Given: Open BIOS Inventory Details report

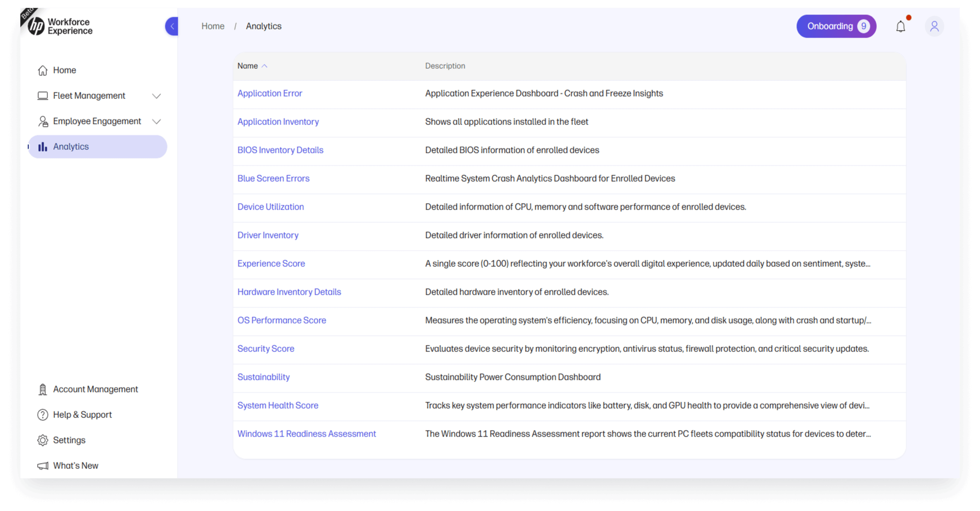Looking at the screenshot, I should [280, 150].
